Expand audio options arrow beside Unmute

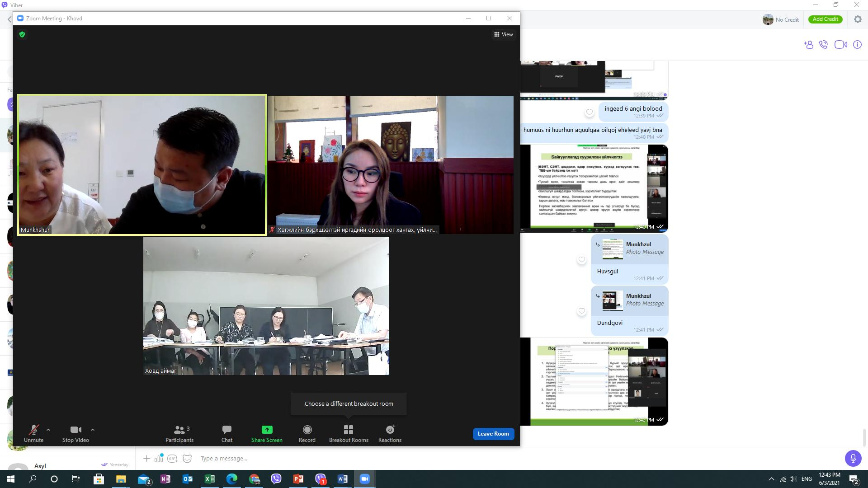[48, 430]
